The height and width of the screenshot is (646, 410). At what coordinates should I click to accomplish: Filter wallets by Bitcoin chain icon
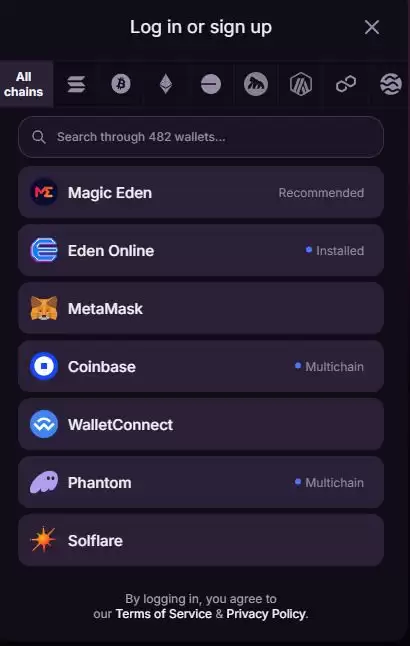click(x=121, y=84)
